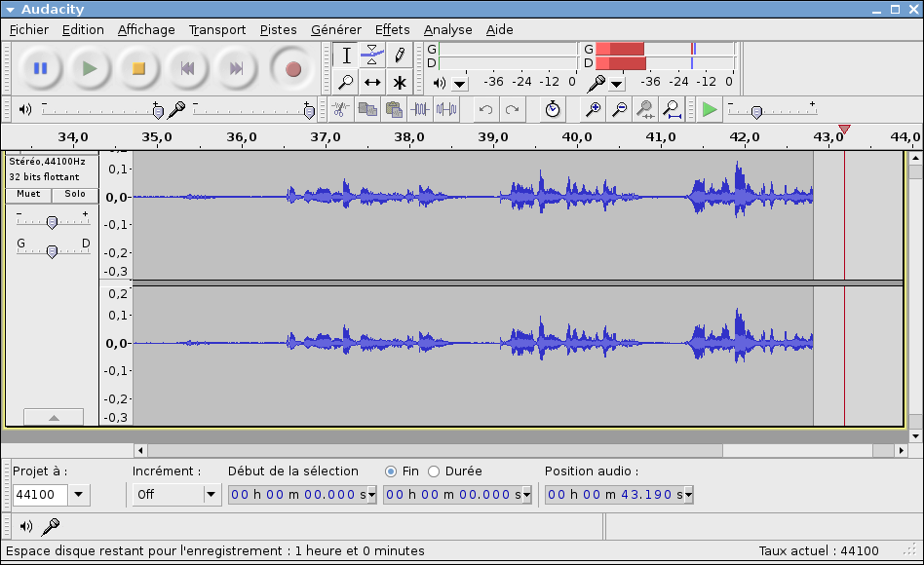Select the Draw pencil tool
This screenshot has width=924, height=565.
[x=399, y=56]
